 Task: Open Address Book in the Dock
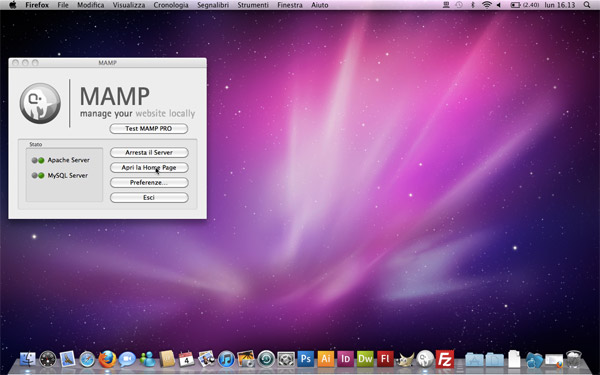[x=167, y=359]
